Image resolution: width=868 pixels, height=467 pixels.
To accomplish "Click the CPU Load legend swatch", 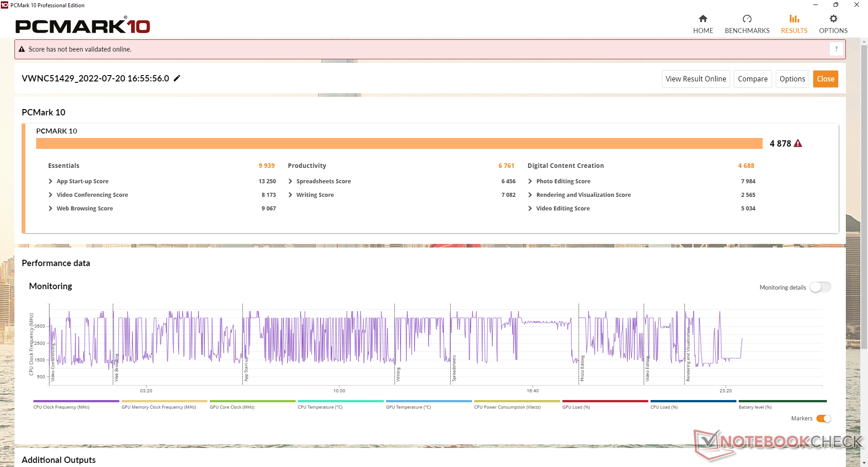I will pyautogui.click(x=693, y=401).
